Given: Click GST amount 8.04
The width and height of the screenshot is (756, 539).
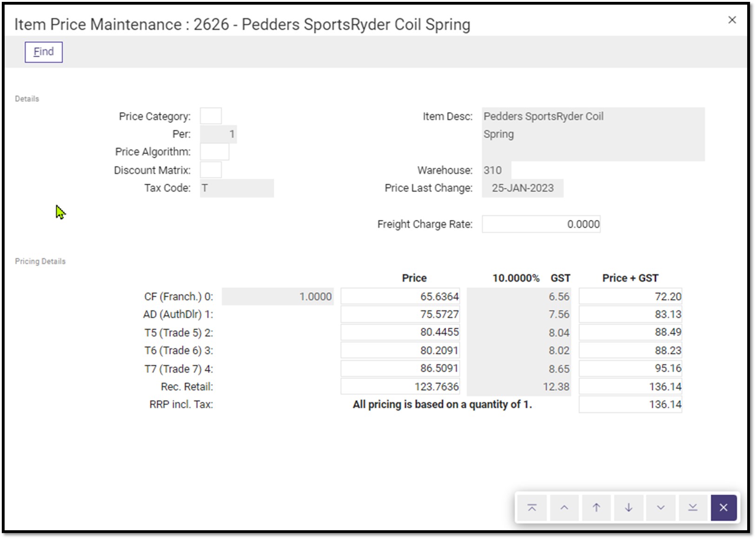Looking at the screenshot, I should [519, 333].
